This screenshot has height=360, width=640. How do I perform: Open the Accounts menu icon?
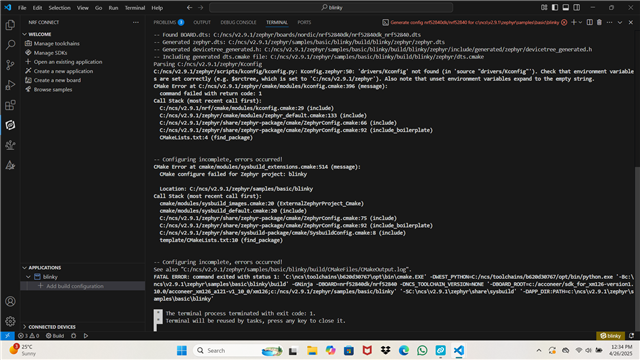[10, 301]
